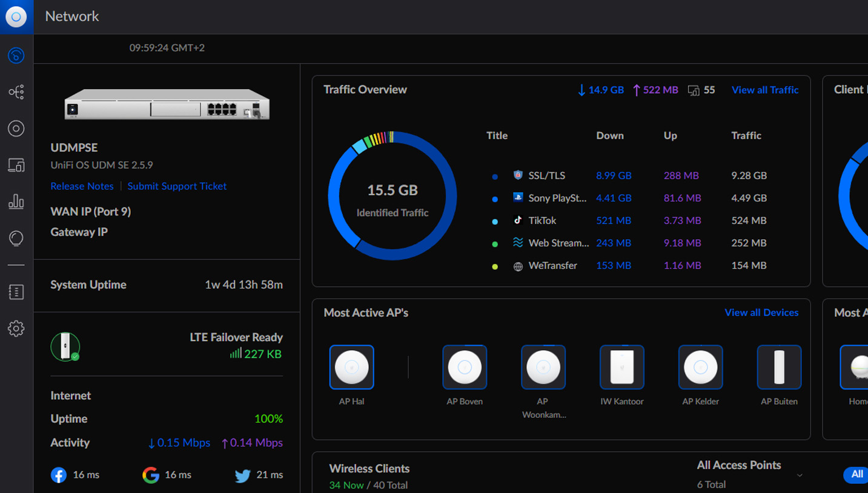Click the Sony PlayStation app icon
868x493 pixels.
click(518, 197)
